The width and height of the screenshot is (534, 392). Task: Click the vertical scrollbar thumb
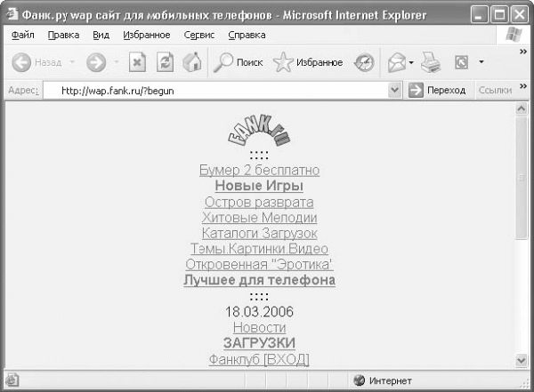522,178
